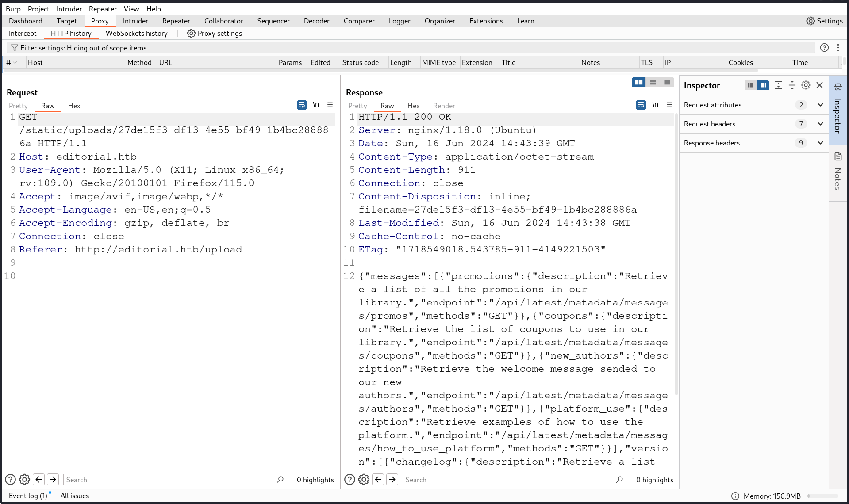Focus the Request search field
Screen dimensions: 849x504
tap(175, 480)
